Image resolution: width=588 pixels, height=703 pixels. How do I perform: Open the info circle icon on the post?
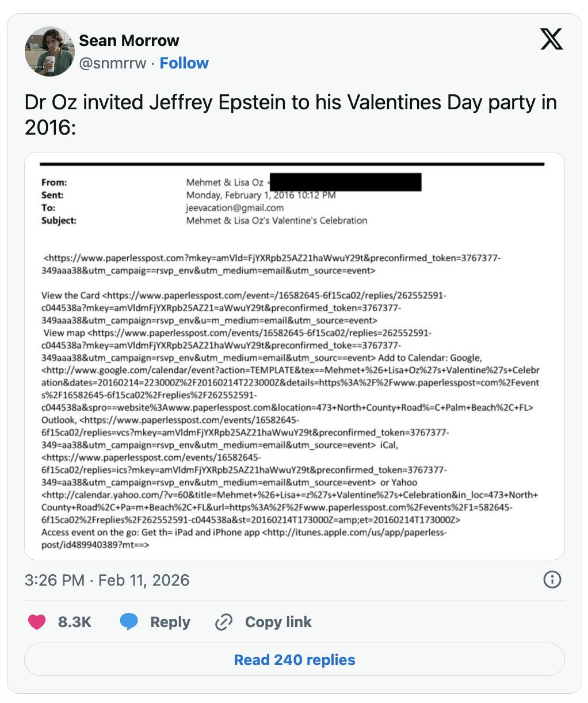pos(552,580)
